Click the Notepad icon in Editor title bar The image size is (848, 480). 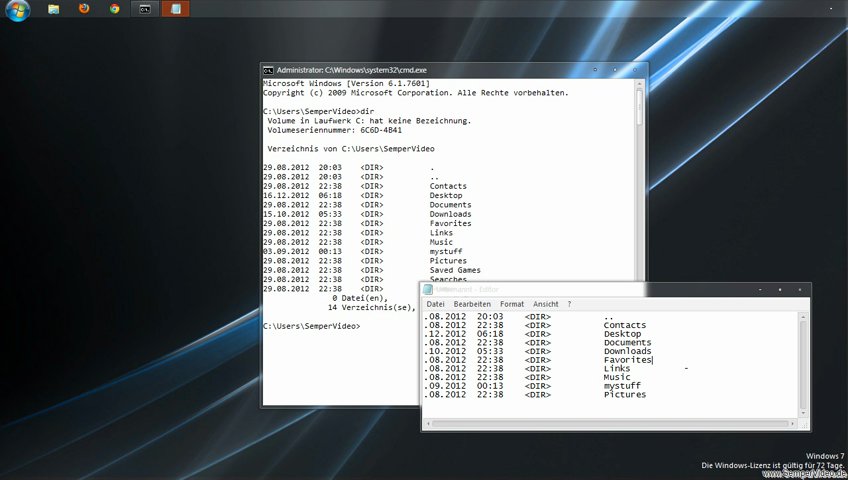[x=427, y=289]
